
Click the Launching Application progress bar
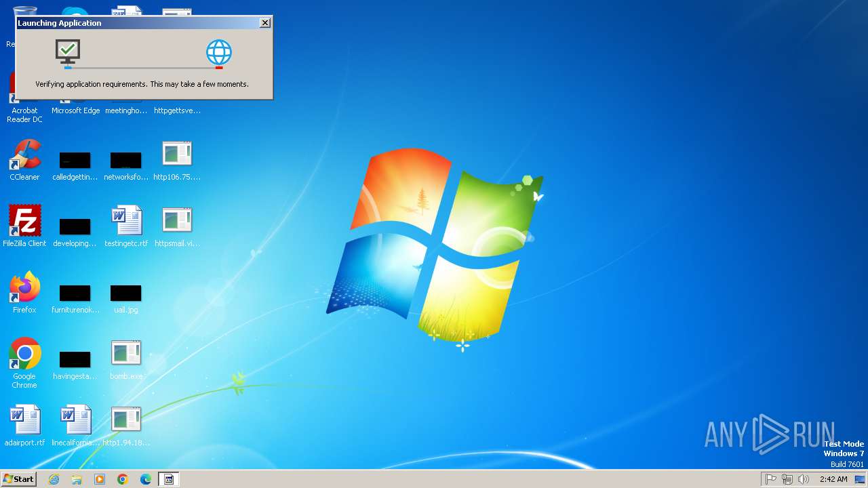point(143,67)
